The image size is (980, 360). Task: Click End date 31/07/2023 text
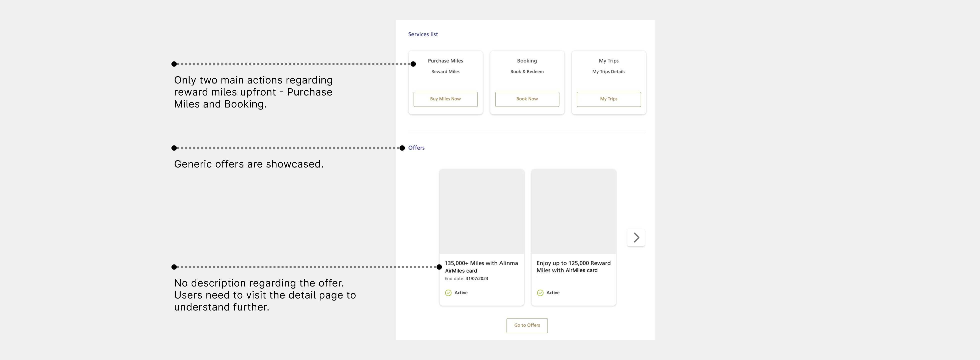coord(466,279)
